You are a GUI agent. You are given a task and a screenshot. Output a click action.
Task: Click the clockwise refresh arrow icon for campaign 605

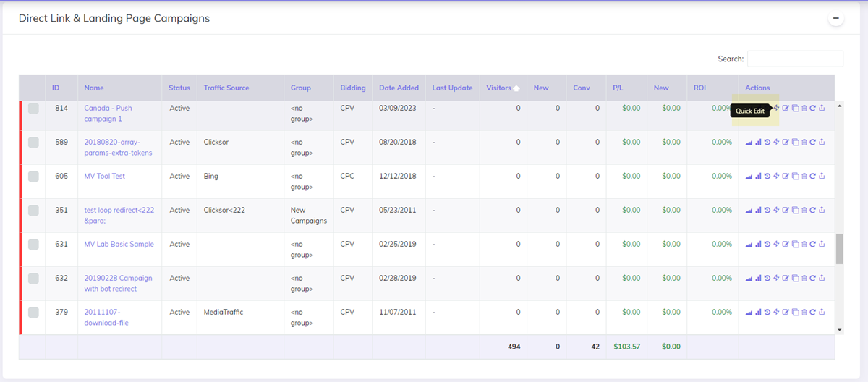point(813,177)
